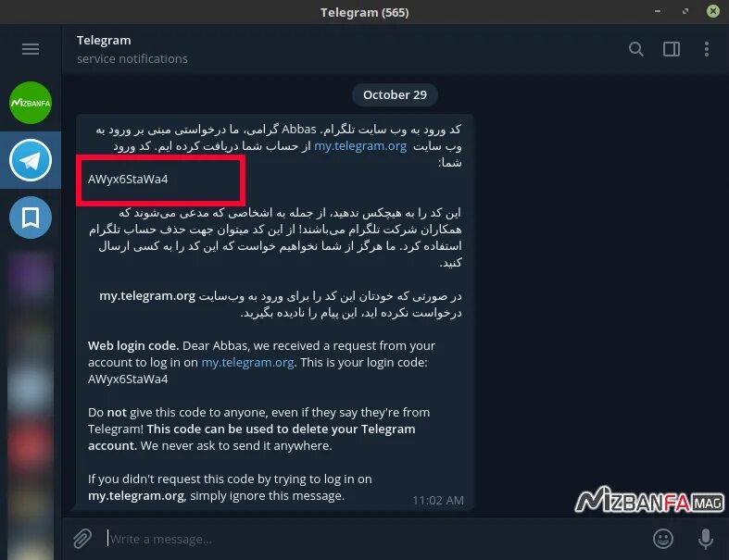This screenshot has height=560, width=729.
Task: Record a voice message with microphone
Action: tap(706, 539)
